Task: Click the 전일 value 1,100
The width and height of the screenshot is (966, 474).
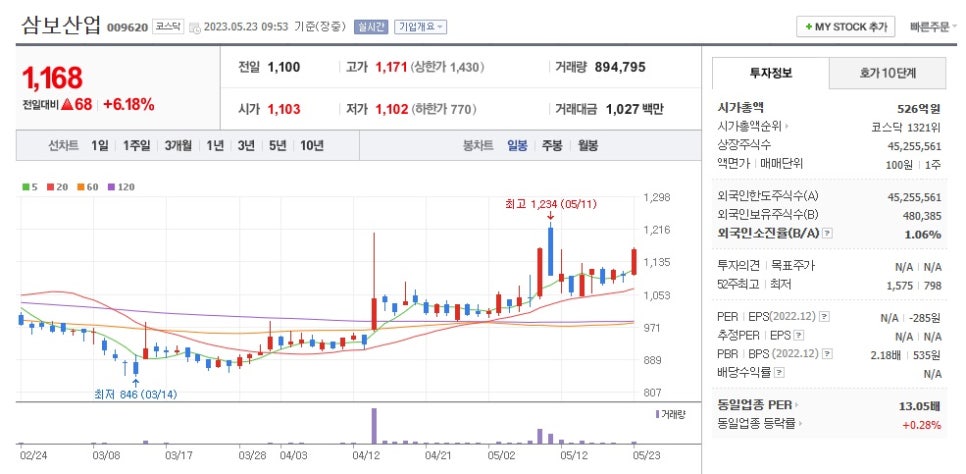Action: pyautogui.click(x=284, y=67)
